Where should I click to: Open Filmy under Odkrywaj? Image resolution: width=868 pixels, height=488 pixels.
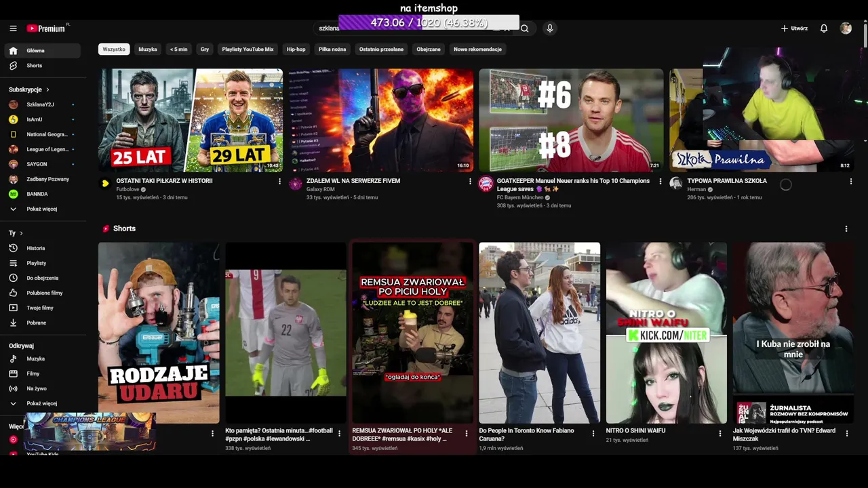42,373
